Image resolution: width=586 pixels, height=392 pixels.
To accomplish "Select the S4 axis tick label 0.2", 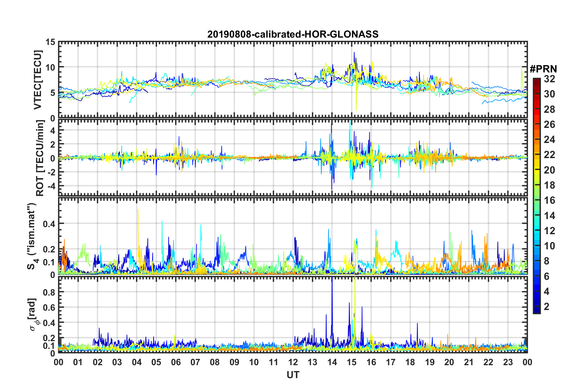I will [x=49, y=250].
